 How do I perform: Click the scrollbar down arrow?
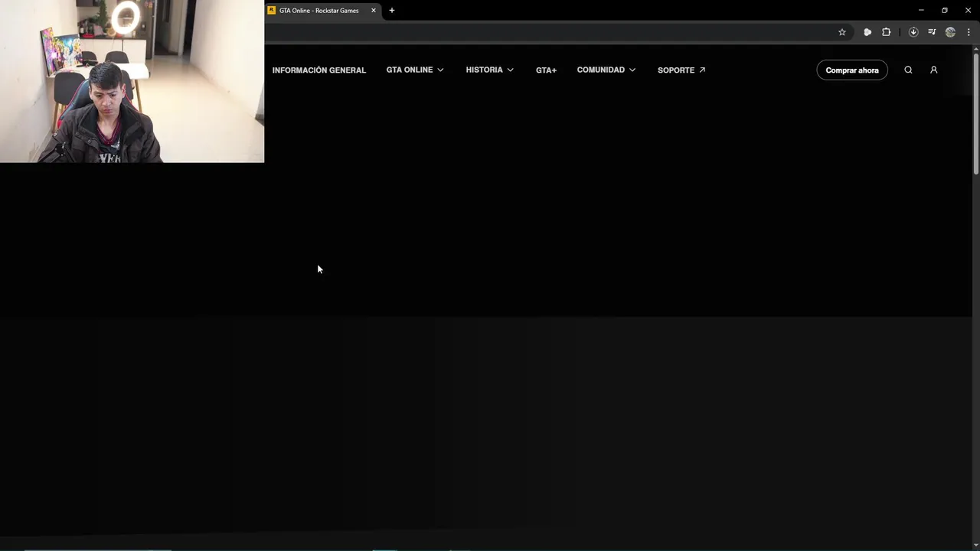point(976,546)
